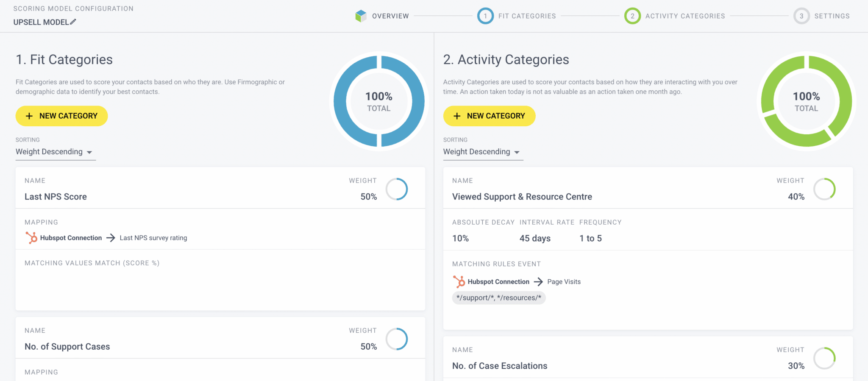The image size is (868, 381).
Task: Click the 10% absolute decay value
Action: pos(460,238)
